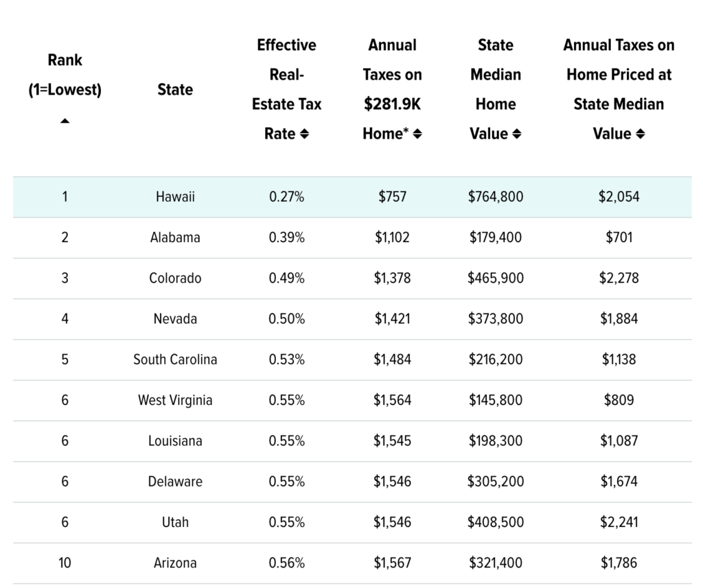Click Nevada's 0.50% tax rate cell
Image resolution: width=703 pixels, height=588 pixels.
286,318
